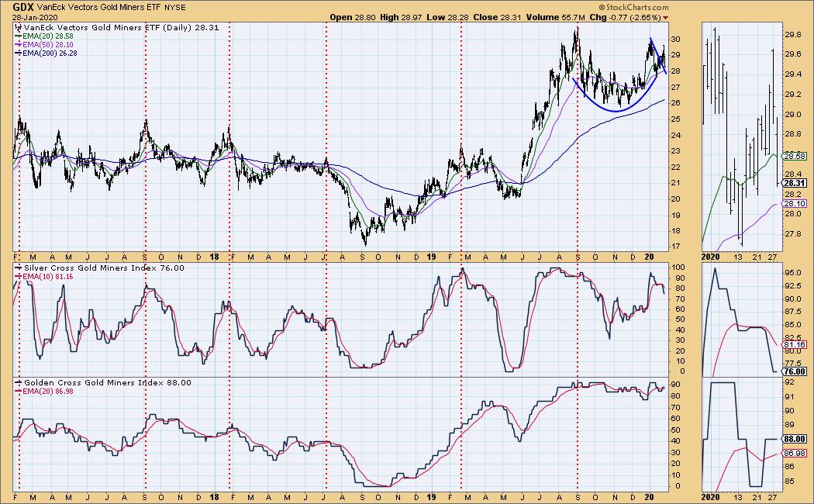Click the boxed 28.31 last price tag

pyautogui.click(x=795, y=183)
